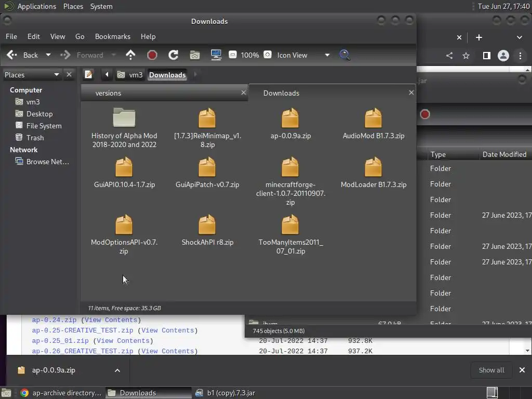Open the Bookmarks menu

pyautogui.click(x=113, y=36)
